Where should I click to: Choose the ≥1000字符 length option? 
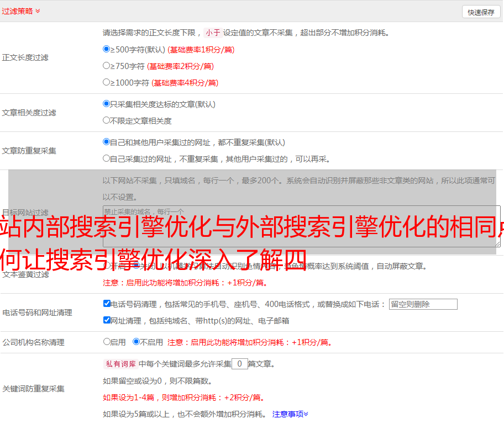click(x=107, y=82)
